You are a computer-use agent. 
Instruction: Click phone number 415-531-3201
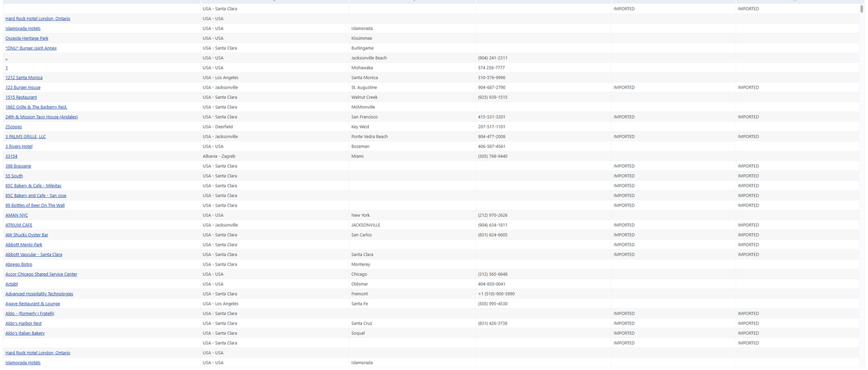click(x=491, y=117)
